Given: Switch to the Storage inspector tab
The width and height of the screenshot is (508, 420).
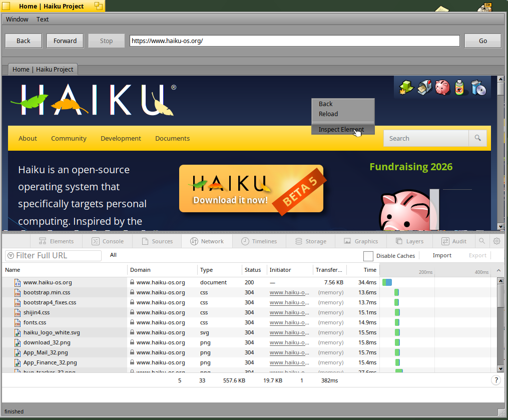Looking at the screenshot, I should click(311, 241).
